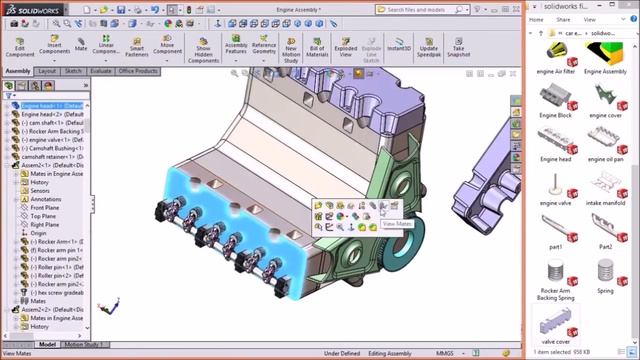Switch to Office Products tab

138,71
